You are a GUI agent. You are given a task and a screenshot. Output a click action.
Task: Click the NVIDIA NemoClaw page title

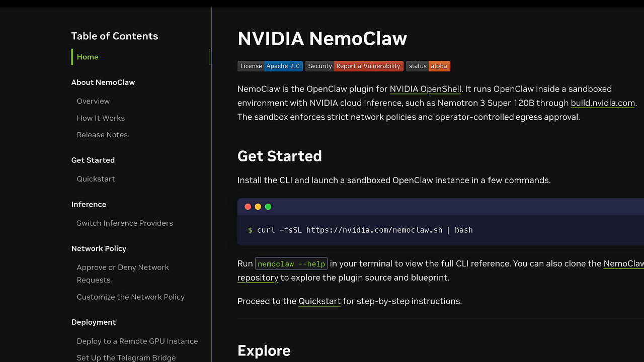322,39
